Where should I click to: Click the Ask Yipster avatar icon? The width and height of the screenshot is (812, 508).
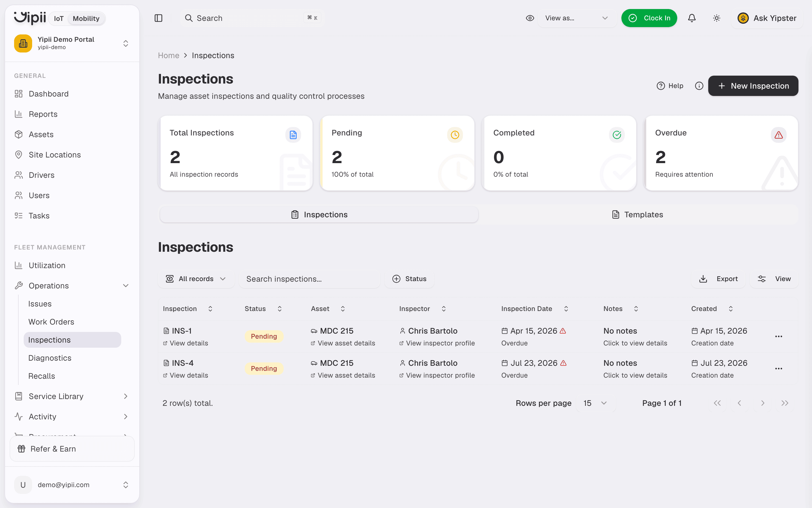click(x=743, y=18)
